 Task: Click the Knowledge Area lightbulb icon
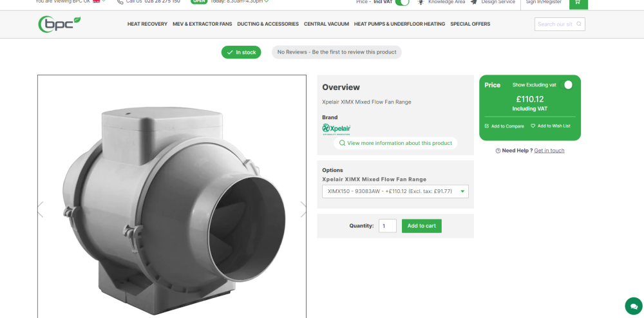tap(421, 2)
